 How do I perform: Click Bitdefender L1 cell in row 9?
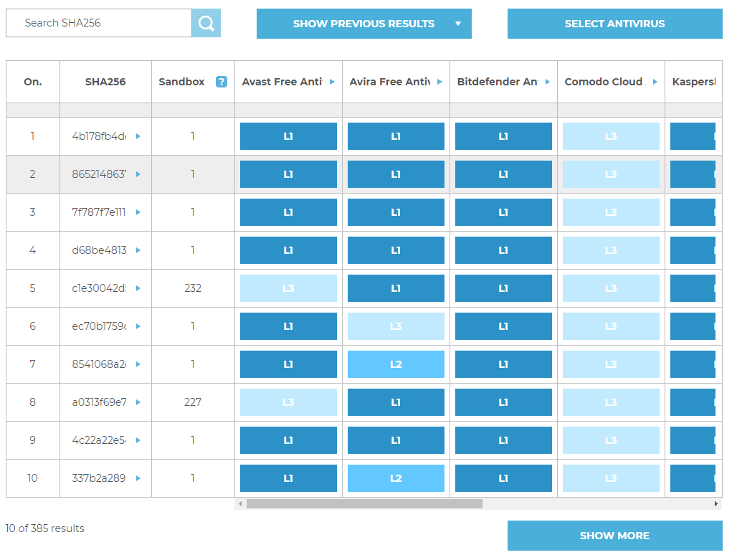[503, 440]
